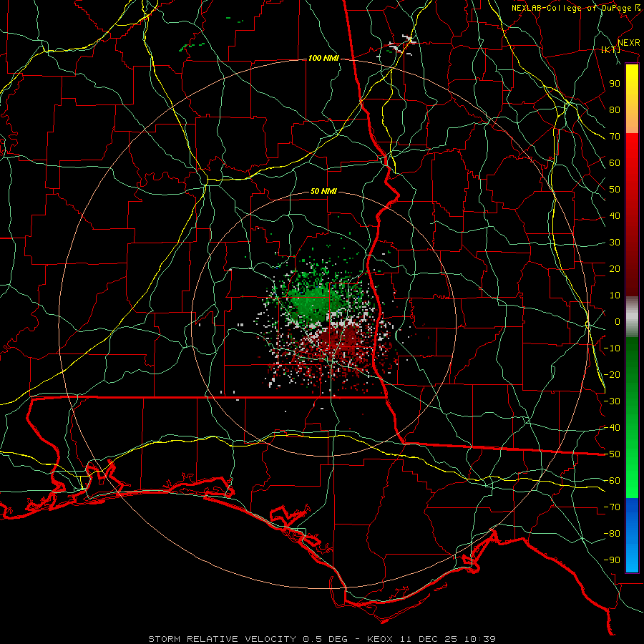Click the -50 value on the velocity scale
Screen dimensions: 644x644
[x=612, y=454]
